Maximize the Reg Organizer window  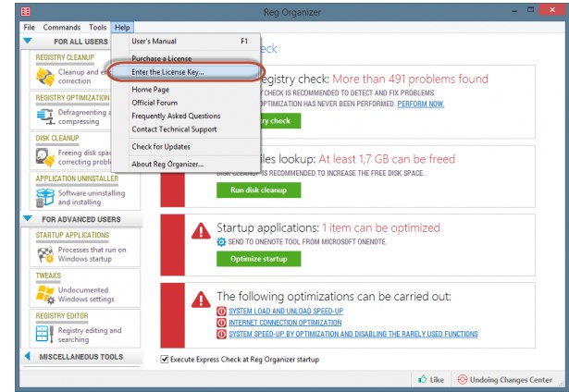530,10
